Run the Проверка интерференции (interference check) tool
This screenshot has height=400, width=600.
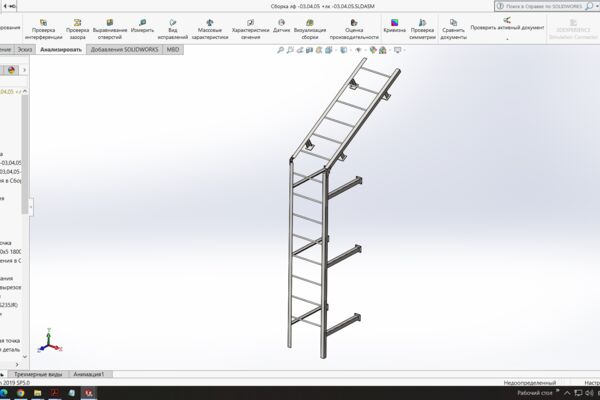click(x=43, y=29)
